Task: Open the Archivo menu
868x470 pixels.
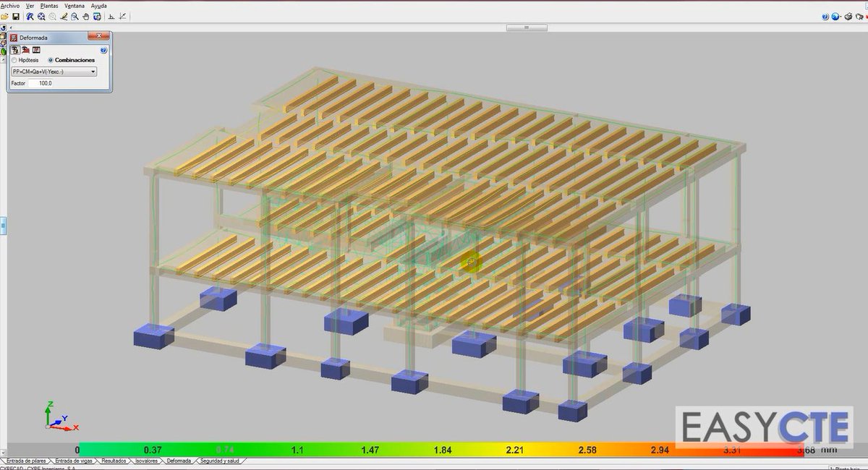Action: click(10, 6)
